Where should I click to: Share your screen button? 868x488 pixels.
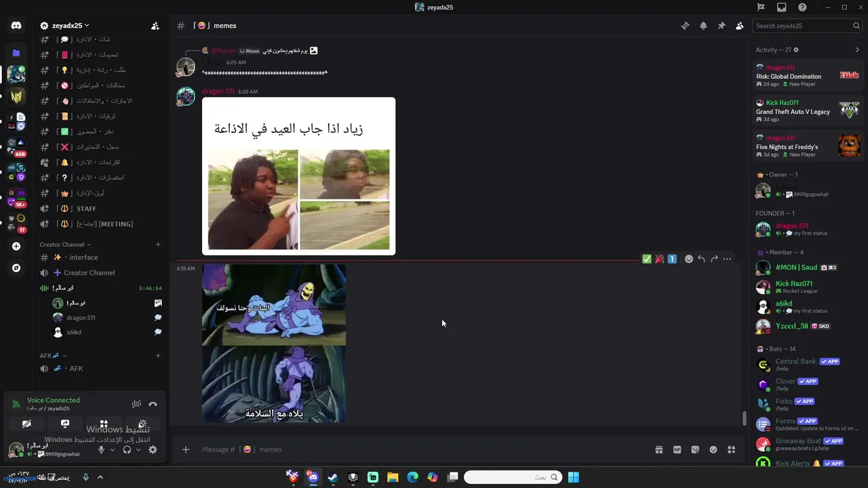click(x=65, y=424)
